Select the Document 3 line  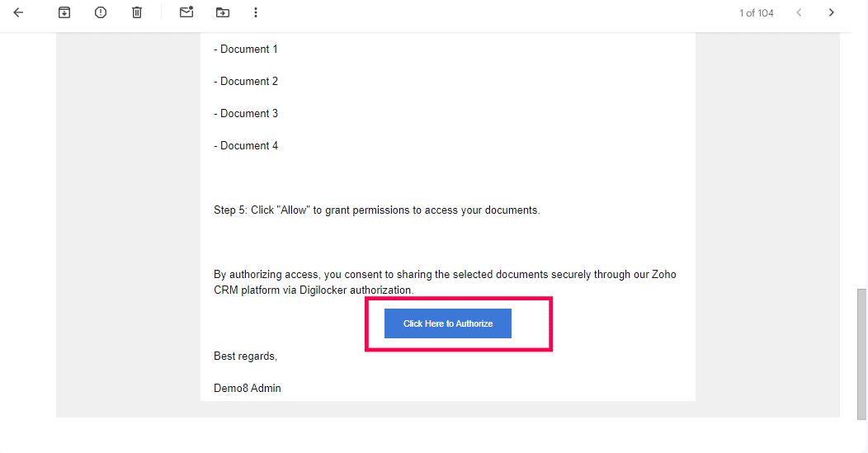coord(246,114)
